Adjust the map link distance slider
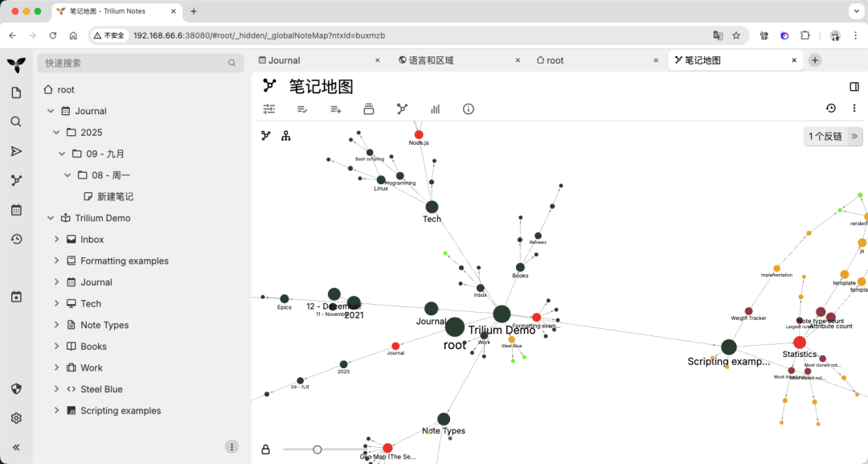The width and height of the screenshot is (868, 464). click(317, 450)
